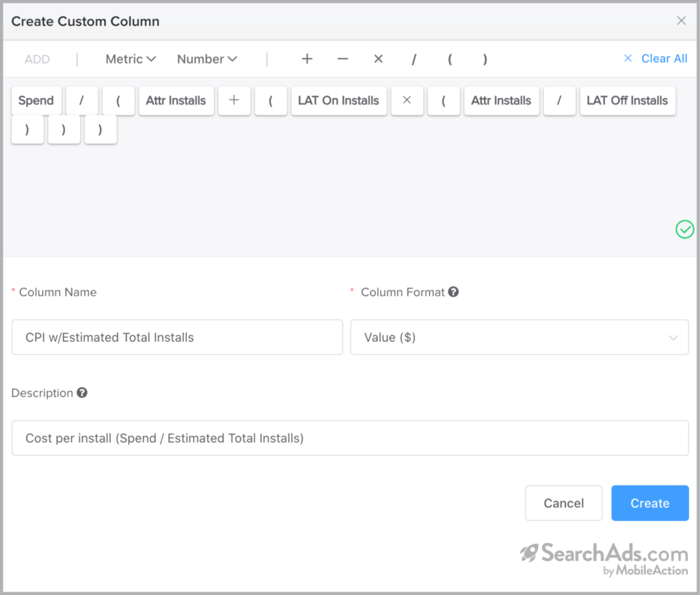Click the plus operator in the toolbar

307,59
